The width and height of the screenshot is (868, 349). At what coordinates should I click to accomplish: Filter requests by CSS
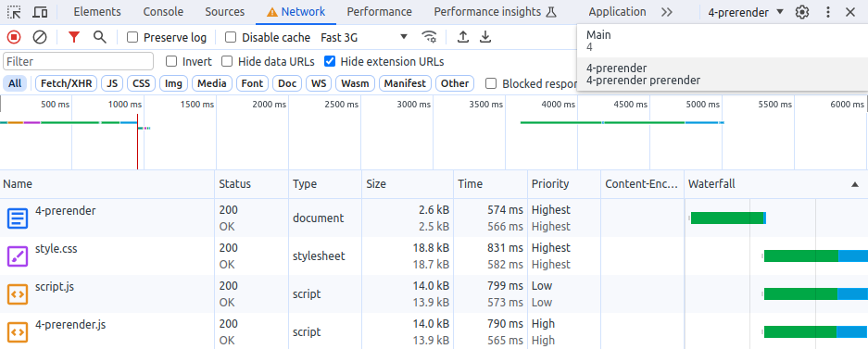click(141, 83)
